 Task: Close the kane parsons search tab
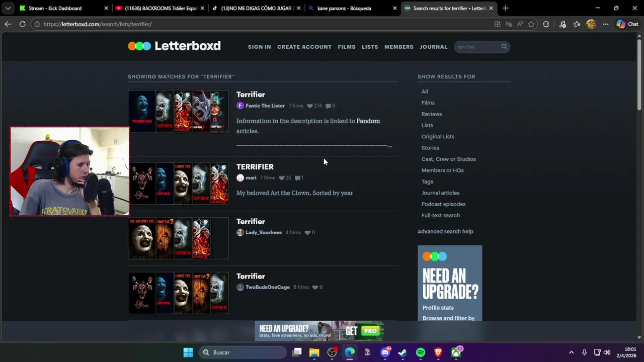coord(394,8)
